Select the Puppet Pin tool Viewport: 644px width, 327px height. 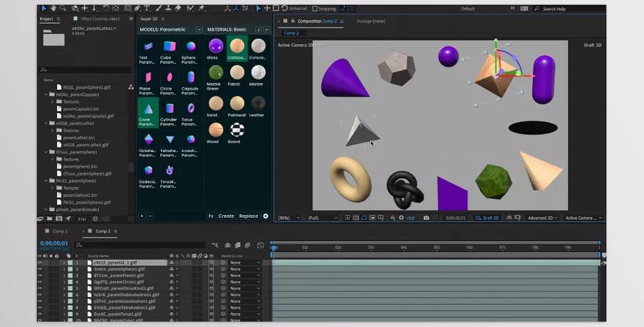point(202,8)
